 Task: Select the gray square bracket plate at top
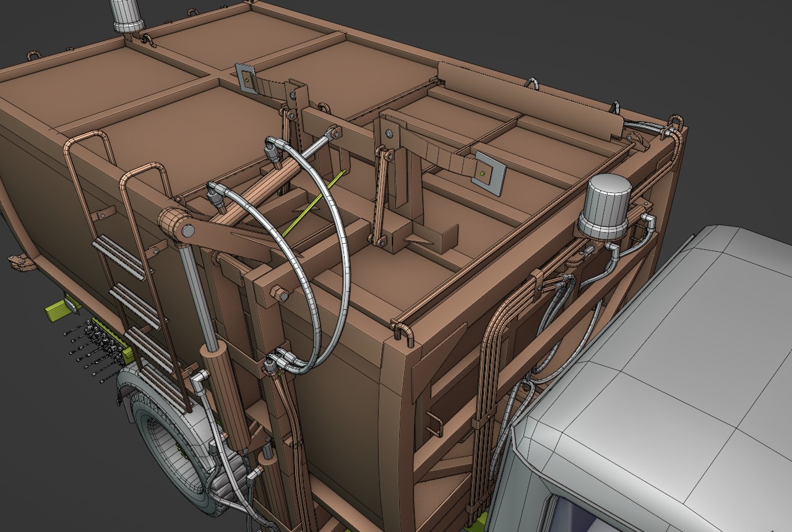247,78
